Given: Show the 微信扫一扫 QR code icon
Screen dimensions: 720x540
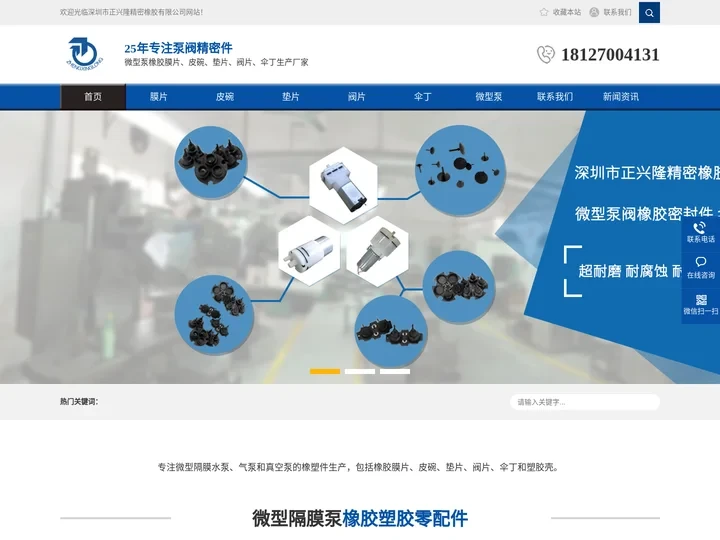Looking at the screenshot, I should 700,299.
